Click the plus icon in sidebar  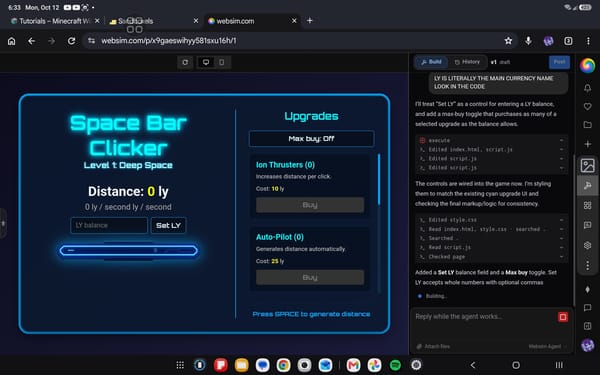coord(587,144)
